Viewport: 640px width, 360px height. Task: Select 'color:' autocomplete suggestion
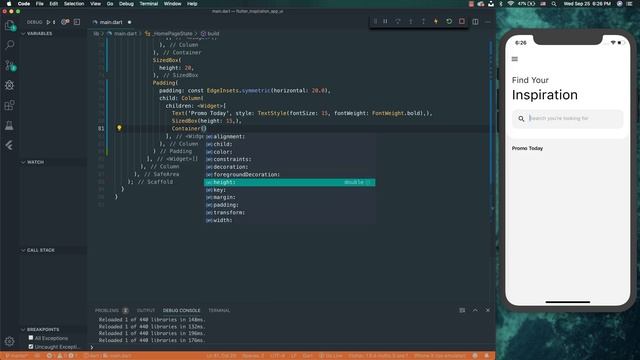click(x=289, y=151)
